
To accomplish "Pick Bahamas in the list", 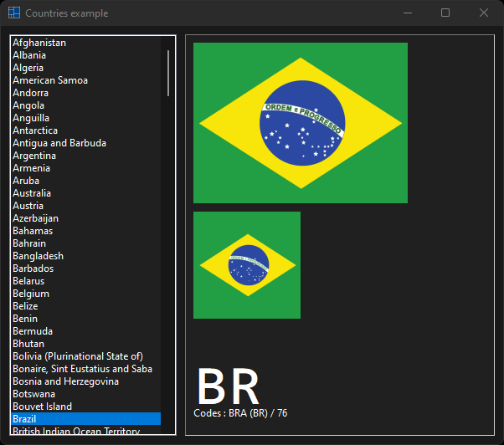I will 86,231.
